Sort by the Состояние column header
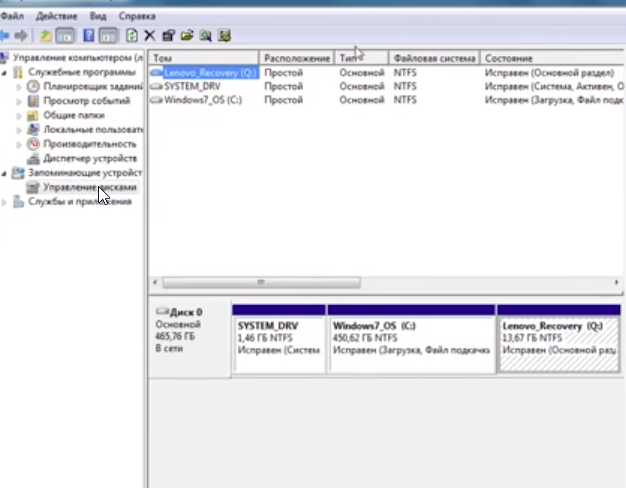626x488 pixels. tap(552, 58)
